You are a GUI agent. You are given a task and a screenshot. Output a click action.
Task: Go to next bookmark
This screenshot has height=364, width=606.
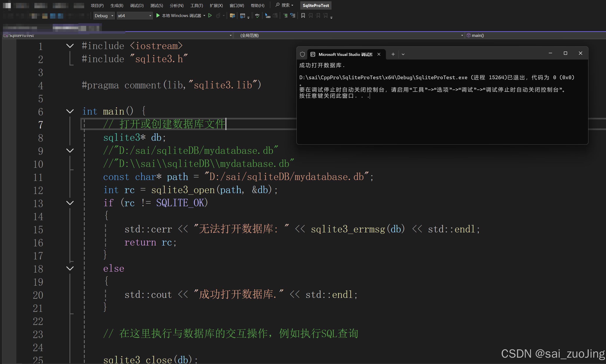tap(318, 15)
